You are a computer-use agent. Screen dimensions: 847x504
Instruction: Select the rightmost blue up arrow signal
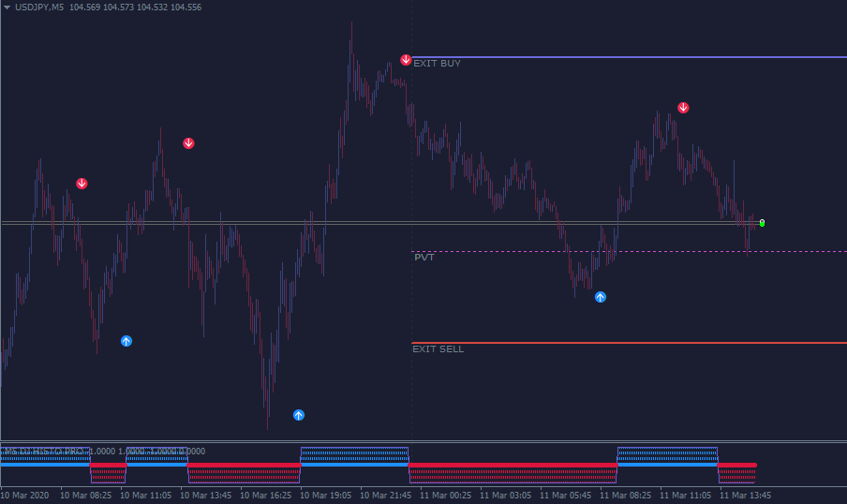click(x=601, y=297)
